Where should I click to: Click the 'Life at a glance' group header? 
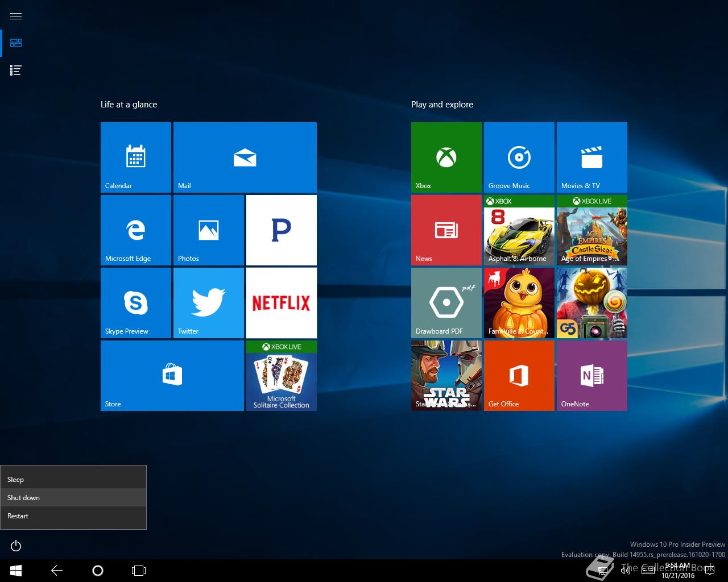point(129,105)
